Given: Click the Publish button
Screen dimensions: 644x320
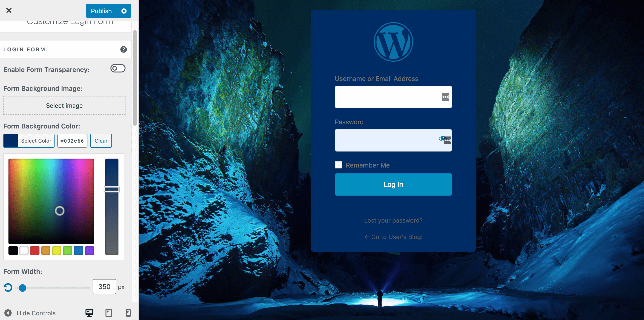Looking at the screenshot, I should coord(102,11).
